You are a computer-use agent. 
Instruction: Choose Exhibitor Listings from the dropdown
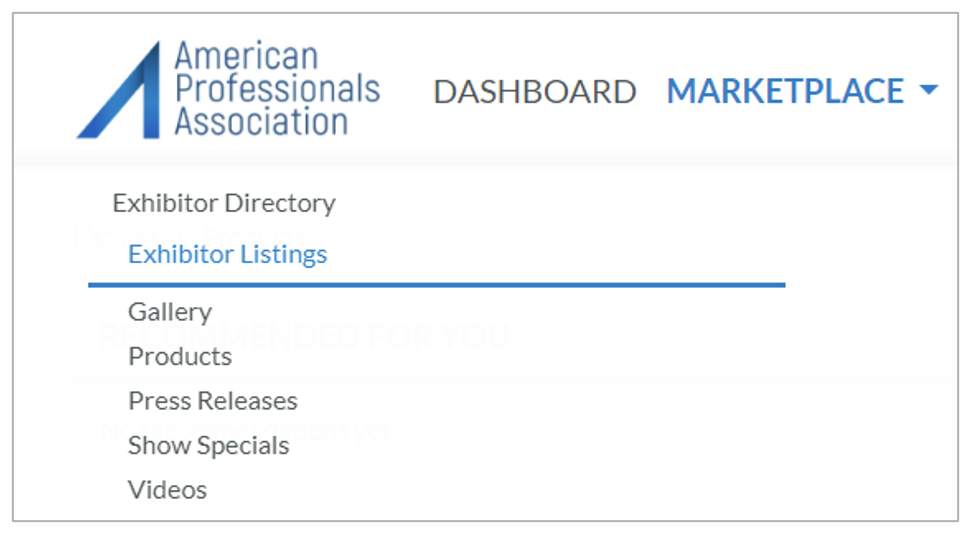(227, 254)
